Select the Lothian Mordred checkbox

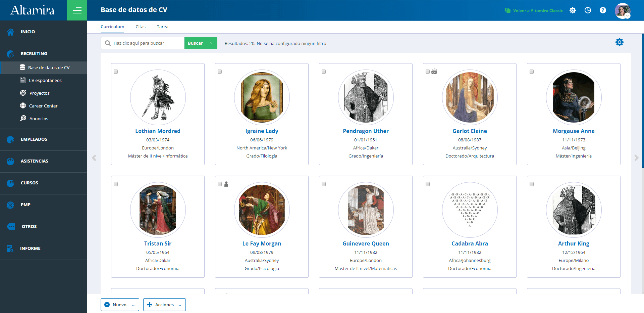116,72
